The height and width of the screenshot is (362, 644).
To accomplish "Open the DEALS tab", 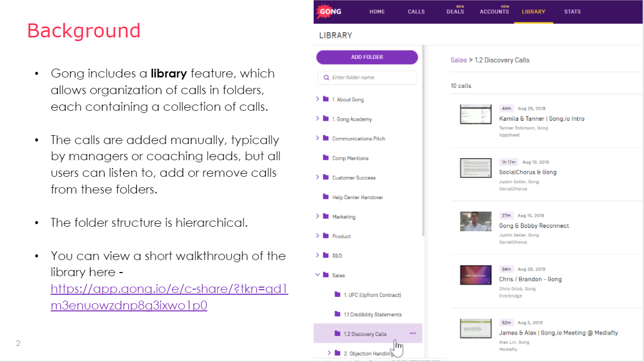I will (455, 11).
